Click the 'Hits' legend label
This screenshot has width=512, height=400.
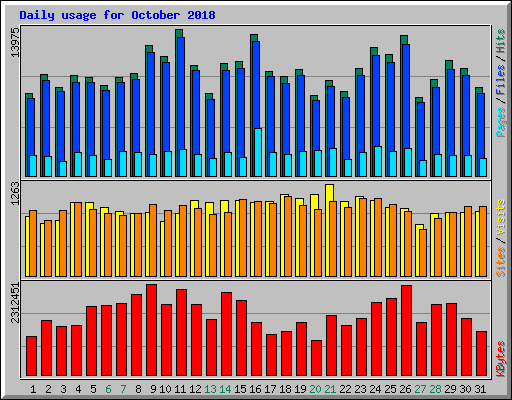pos(500,41)
